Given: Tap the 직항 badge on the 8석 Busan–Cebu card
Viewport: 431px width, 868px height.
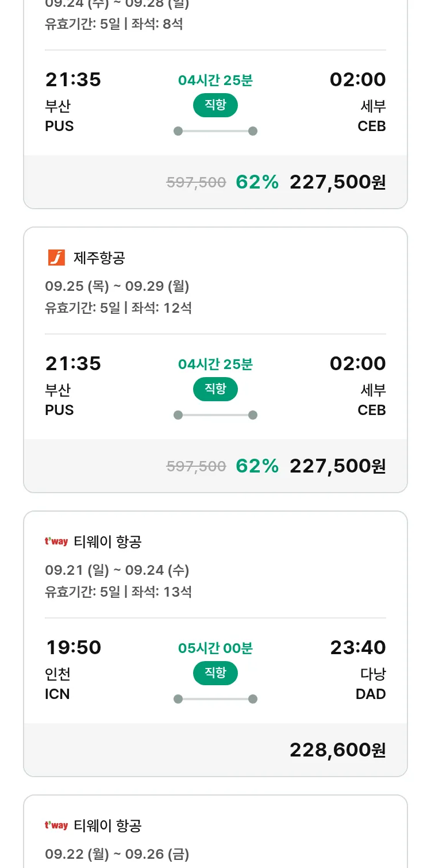Looking at the screenshot, I should coord(215,105).
